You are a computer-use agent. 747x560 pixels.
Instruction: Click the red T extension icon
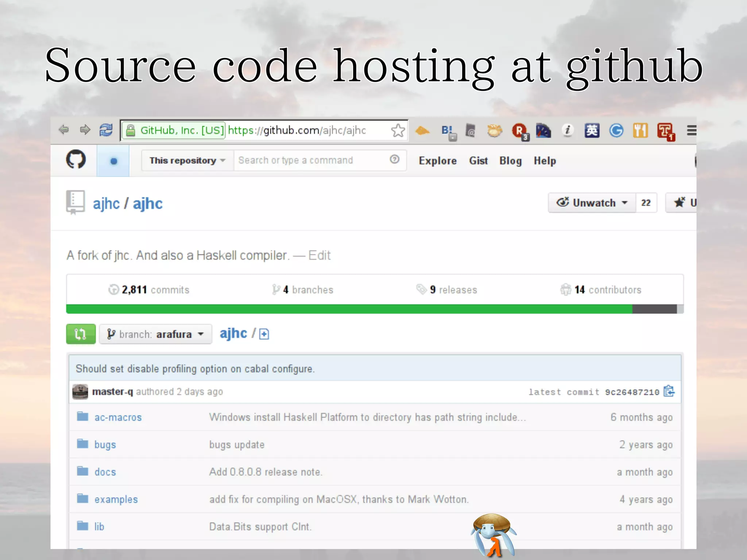[666, 132]
